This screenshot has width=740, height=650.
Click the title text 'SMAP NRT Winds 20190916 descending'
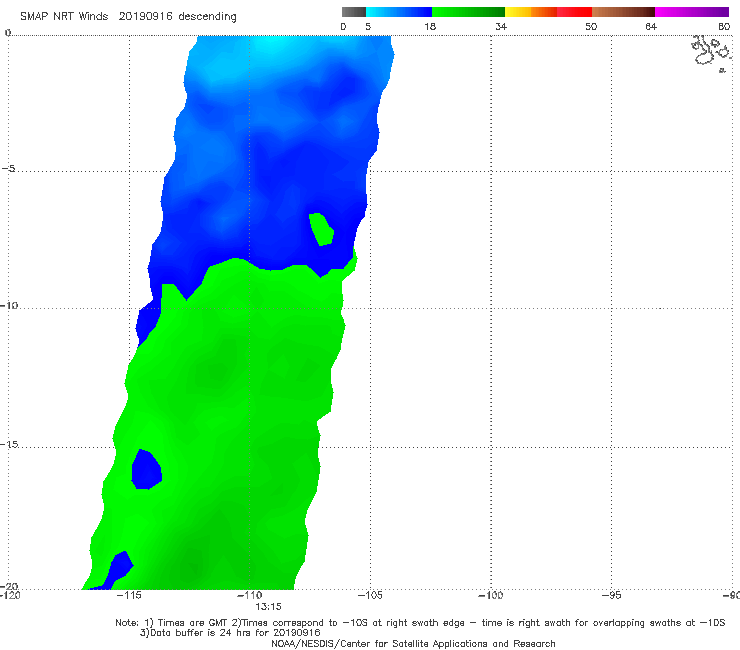[128, 17]
